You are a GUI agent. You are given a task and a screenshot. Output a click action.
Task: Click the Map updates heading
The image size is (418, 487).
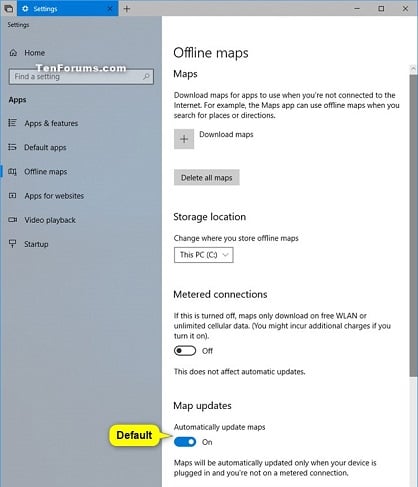[202, 406]
